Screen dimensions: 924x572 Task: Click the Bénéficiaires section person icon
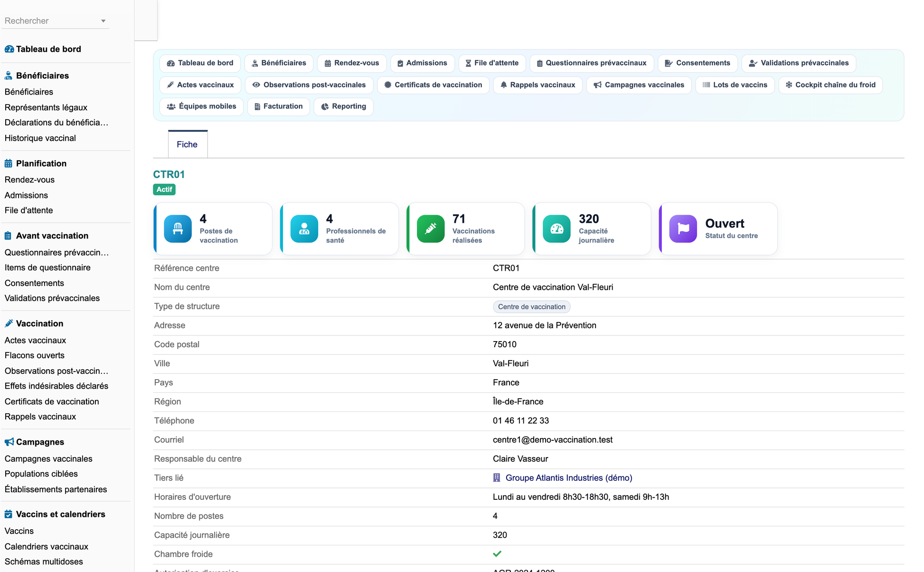coord(9,76)
